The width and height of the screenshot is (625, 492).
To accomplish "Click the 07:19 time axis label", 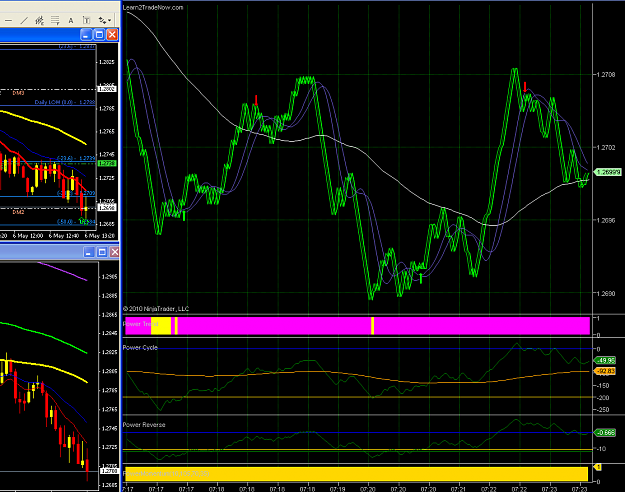I will click(338, 488).
